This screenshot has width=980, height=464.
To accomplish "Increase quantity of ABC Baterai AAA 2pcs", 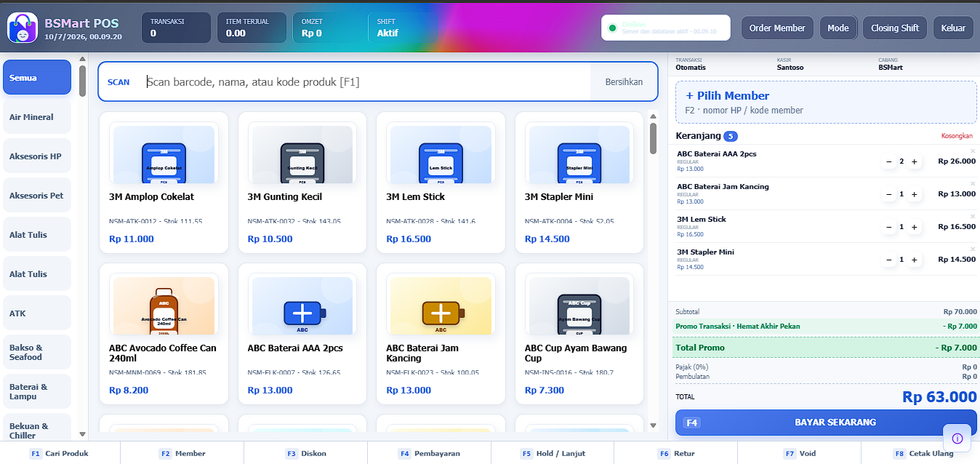I will click(914, 161).
